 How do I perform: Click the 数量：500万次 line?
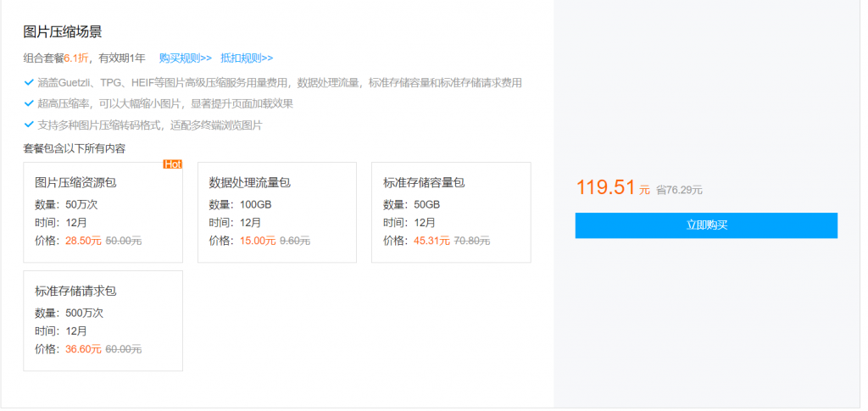pos(70,313)
